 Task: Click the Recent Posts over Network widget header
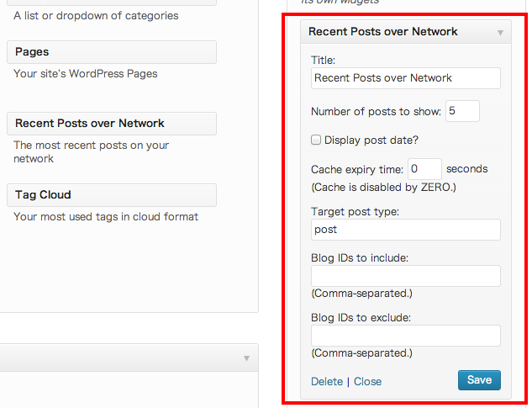(405, 32)
